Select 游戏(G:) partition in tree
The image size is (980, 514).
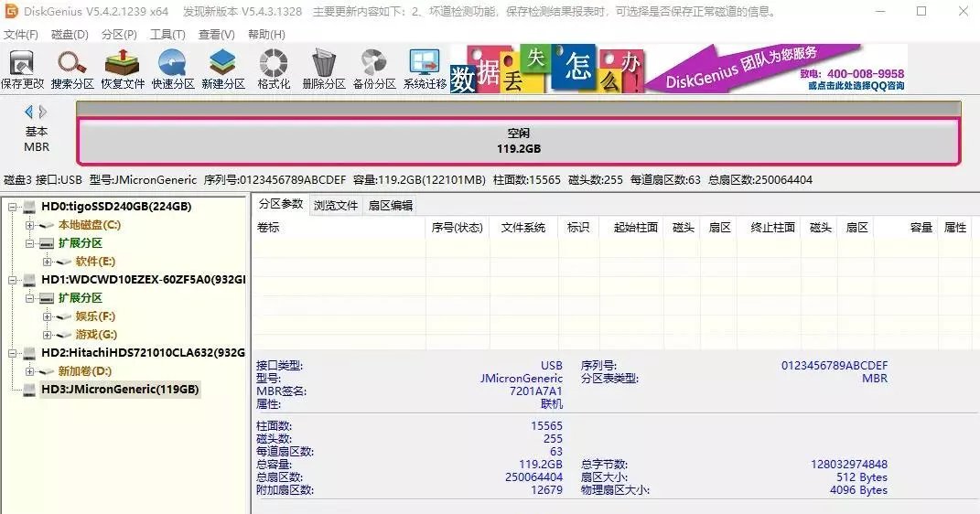[x=96, y=335]
